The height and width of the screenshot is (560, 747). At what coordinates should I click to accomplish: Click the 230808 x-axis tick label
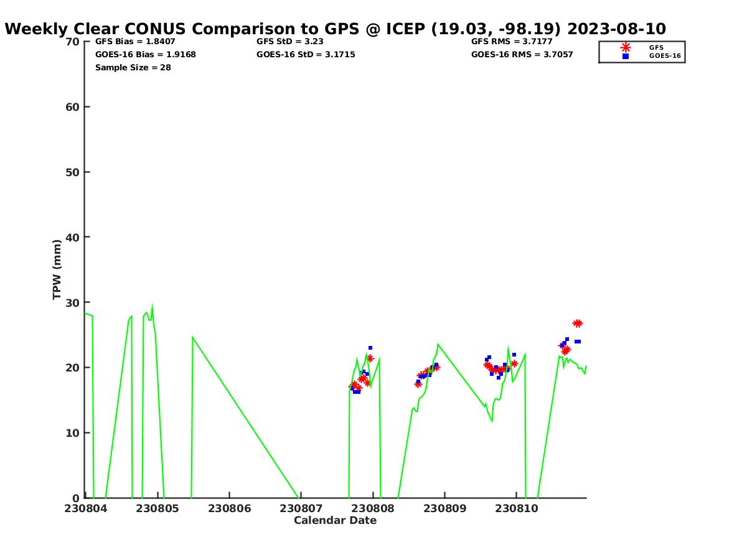click(x=373, y=508)
